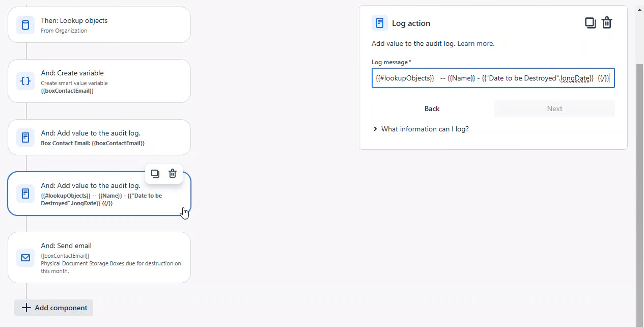This screenshot has height=327, width=644.
Task: Select the And: Create variable step
Action: click(x=99, y=81)
